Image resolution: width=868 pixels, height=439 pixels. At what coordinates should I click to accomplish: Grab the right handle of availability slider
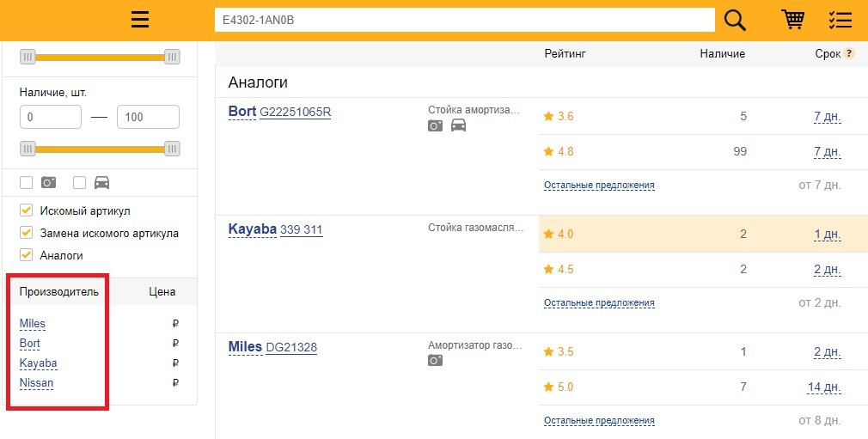pyautogui.click(x=172, y=149)
